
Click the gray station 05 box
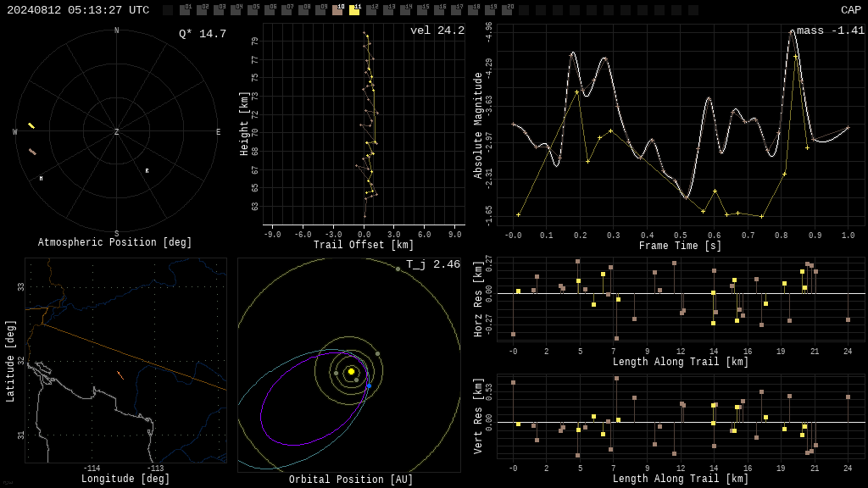[253, 10]
